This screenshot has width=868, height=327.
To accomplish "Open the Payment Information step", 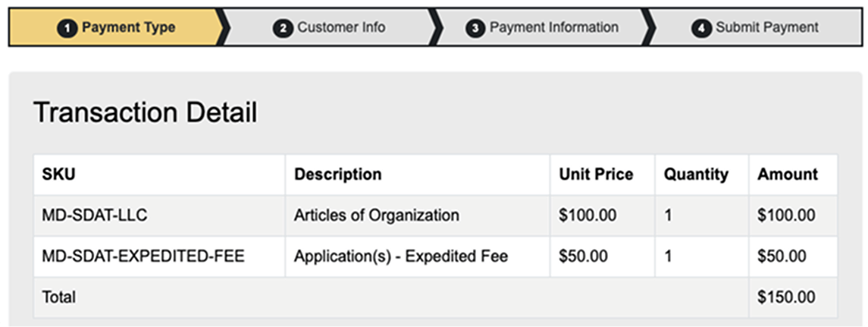I will 543,27.
